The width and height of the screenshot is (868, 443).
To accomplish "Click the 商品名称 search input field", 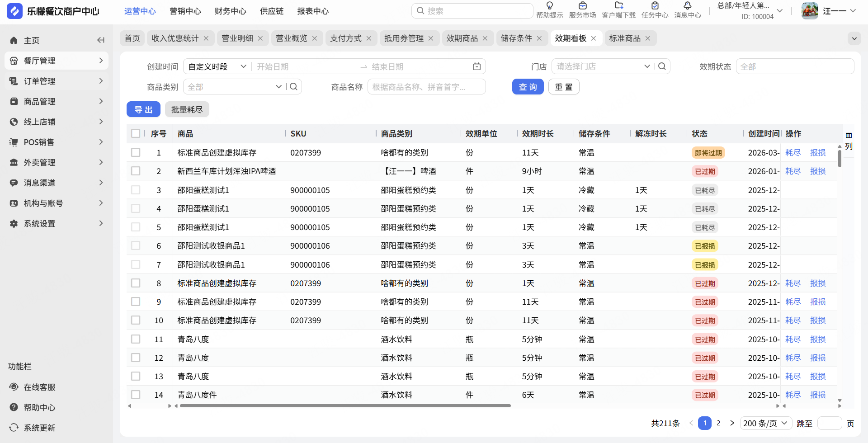I will tap(426, 87).
